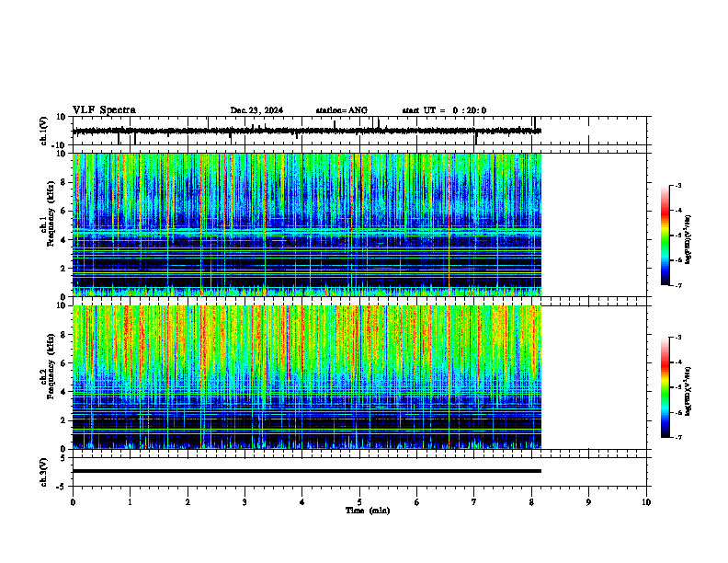Click the '6' kHz tick of ch.2 spectrogram
The width and height of the screenshot is (728, 563).
[64, 363]
